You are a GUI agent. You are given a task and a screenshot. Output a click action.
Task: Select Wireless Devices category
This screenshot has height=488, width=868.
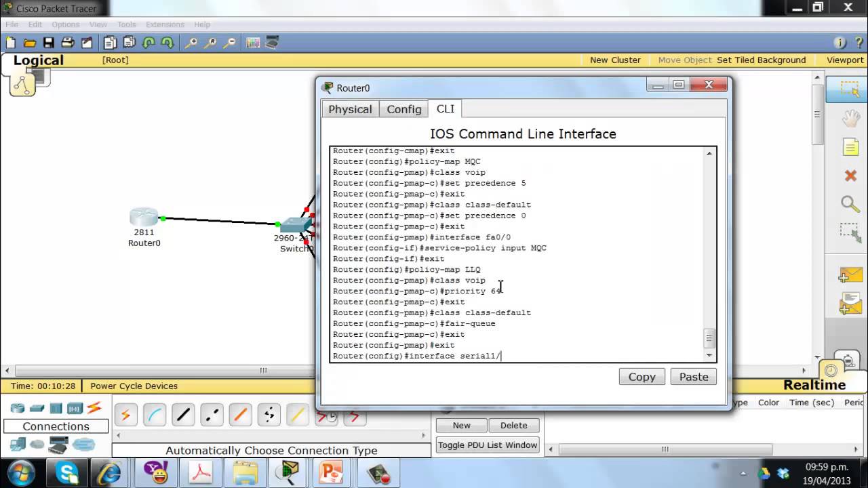point(75,408)
